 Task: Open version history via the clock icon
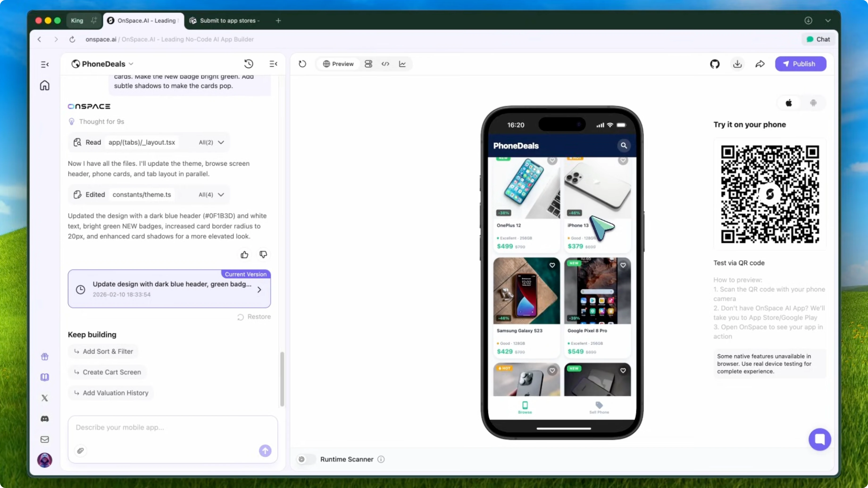click(248, 64)
